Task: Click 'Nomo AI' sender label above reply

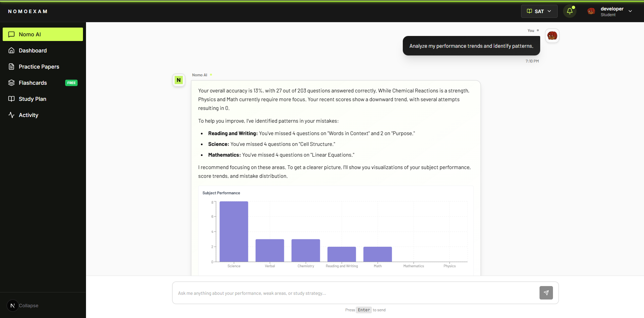Action: (200, 75)
